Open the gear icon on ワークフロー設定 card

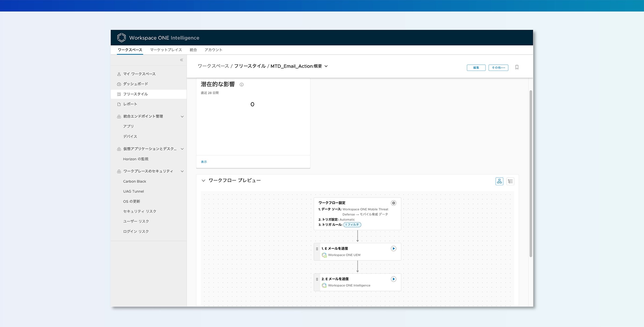pos(393,203)
